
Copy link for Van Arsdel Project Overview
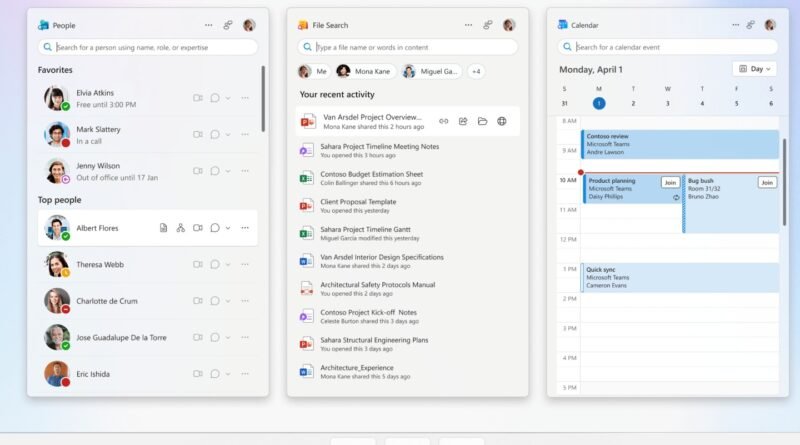click(x=443, y=121)
